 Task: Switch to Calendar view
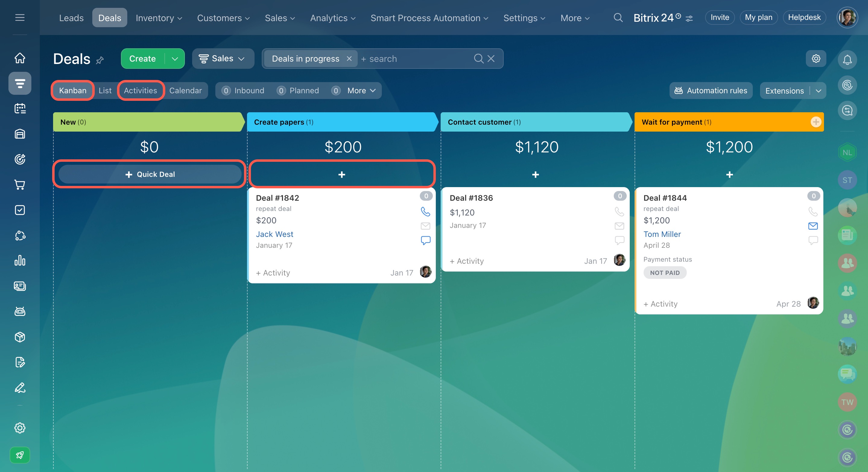(x=185, y=91)
